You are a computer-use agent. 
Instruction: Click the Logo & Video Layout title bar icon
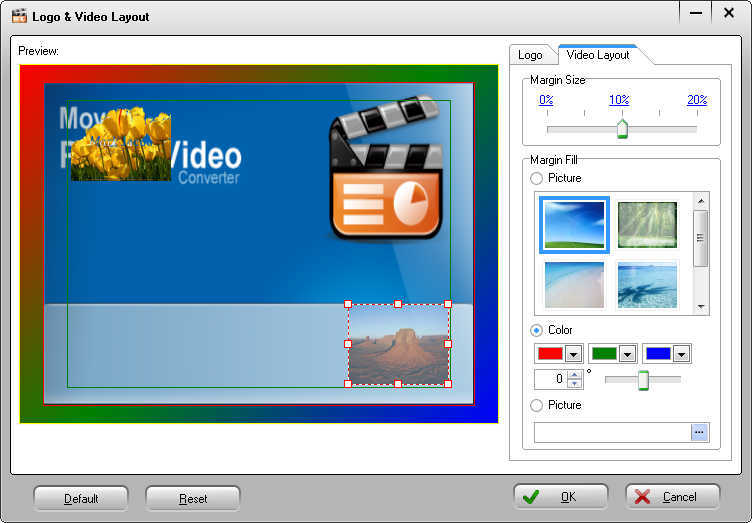click(19, 16)
